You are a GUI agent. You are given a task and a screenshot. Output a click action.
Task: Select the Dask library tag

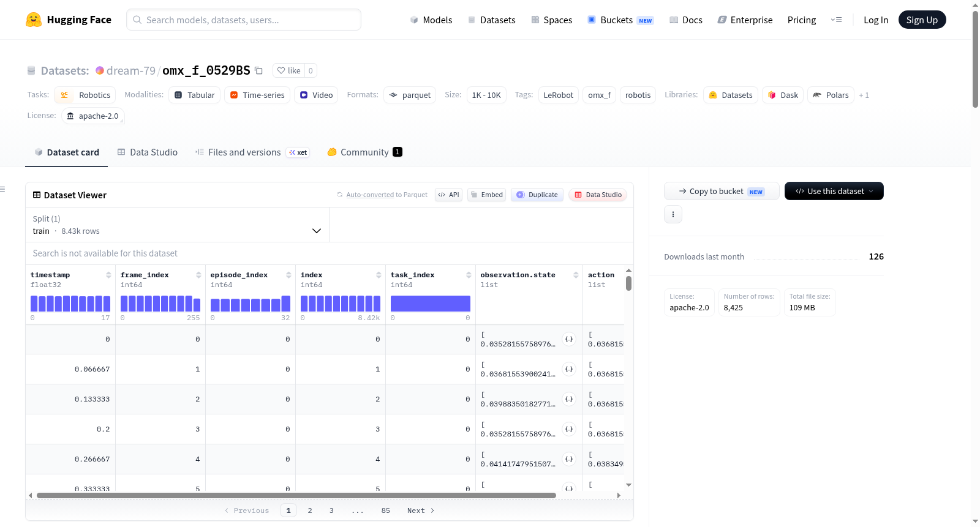[783, 95]
